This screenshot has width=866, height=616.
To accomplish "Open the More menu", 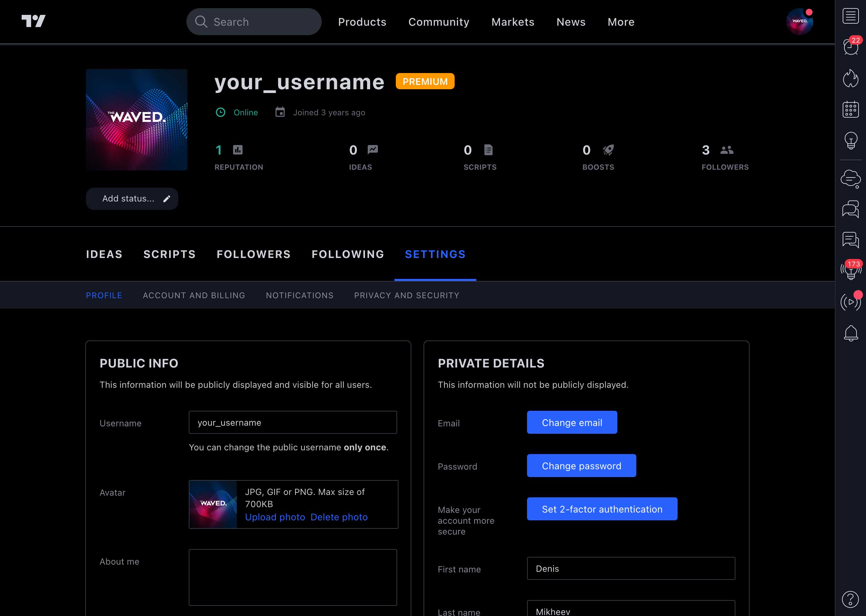I will click(x=621, y=22).
